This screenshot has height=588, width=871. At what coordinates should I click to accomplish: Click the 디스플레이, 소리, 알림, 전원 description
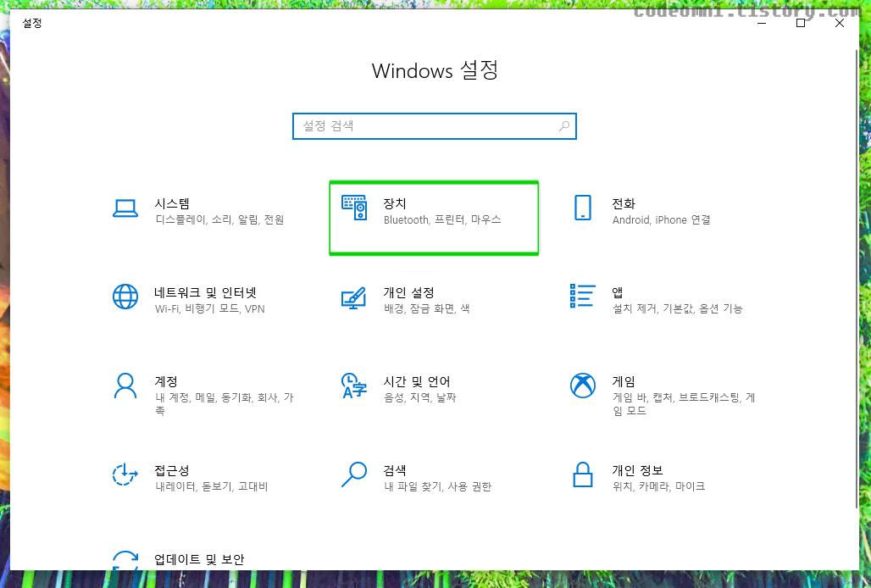(219, 220)
